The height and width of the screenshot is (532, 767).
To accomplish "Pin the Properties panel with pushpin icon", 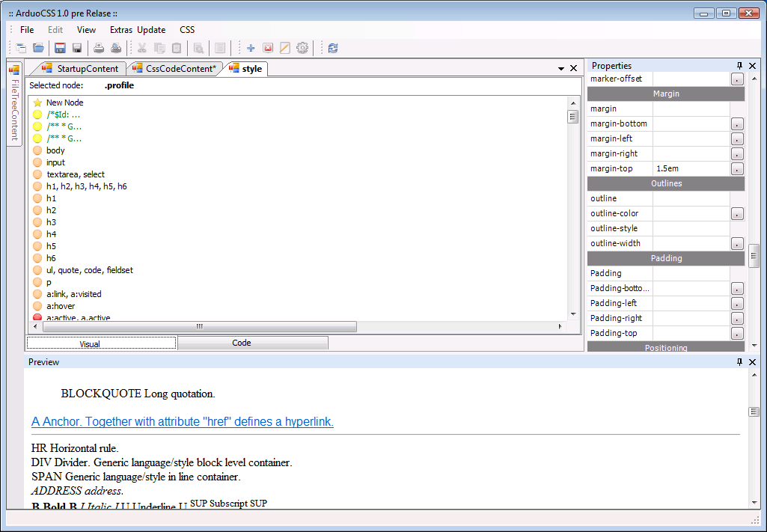I will (x=739, y=66).
